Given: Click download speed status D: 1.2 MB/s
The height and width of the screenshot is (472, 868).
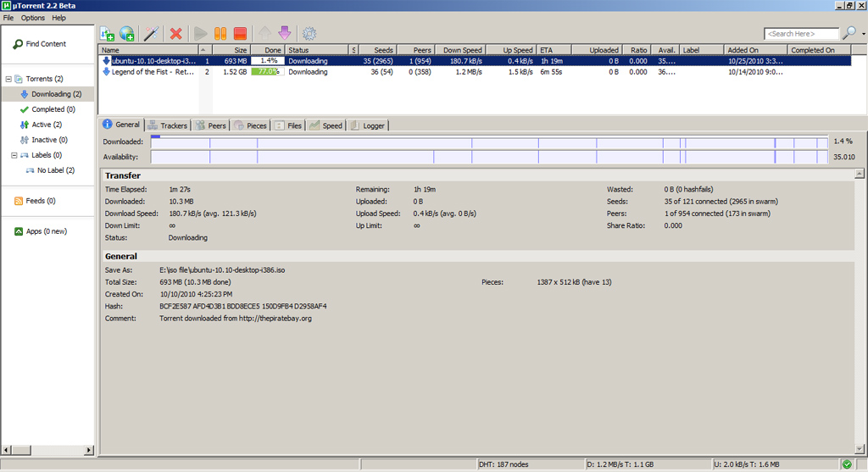Looking at the screenshot, I should pos(620,465).
